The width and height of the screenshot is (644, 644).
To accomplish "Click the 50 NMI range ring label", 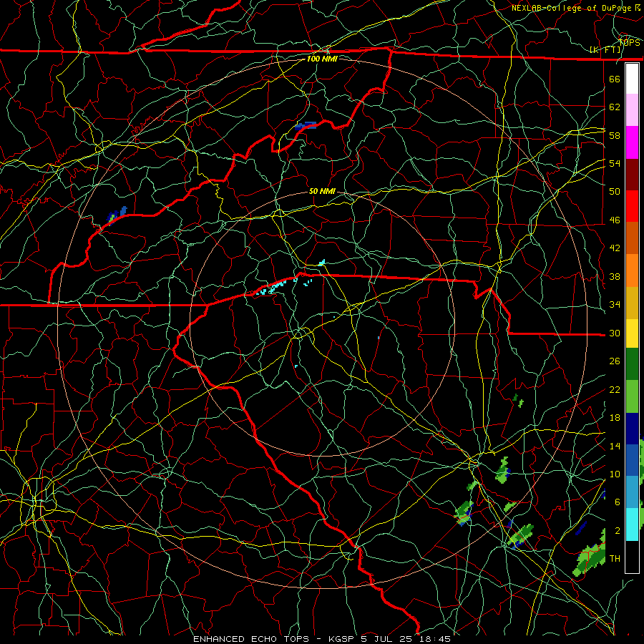I will 322,191.
